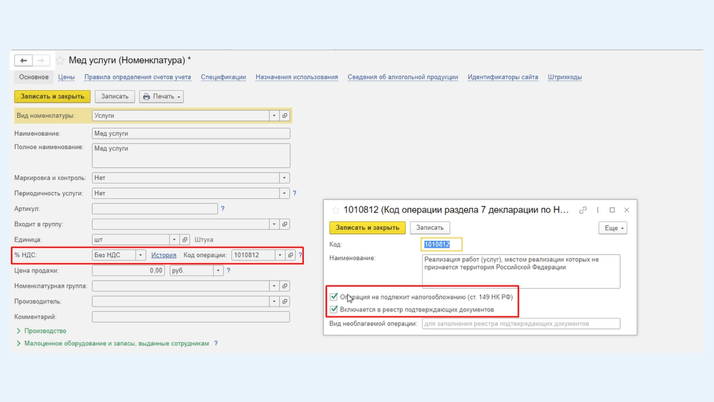Viewport: 714px width, 402px height.
Task: Uncheck Включается в реестр подтверждающих документов
Action: [334, 309]
